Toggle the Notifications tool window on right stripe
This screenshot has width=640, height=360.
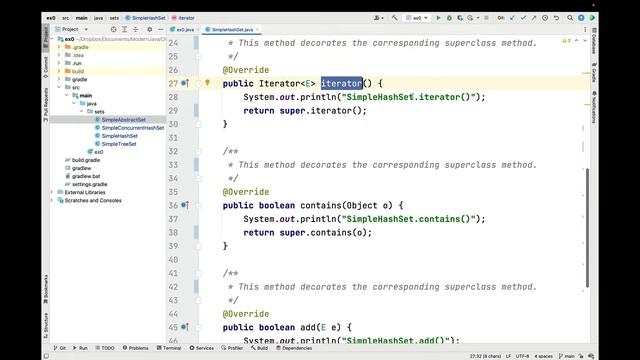tap(594, 107)
